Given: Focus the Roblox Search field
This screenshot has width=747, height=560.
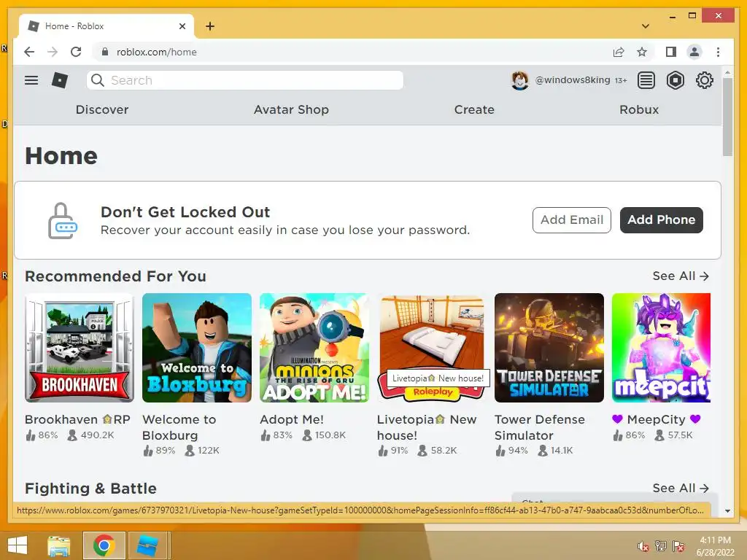Looking at the screenshot, I should point(245,80).
